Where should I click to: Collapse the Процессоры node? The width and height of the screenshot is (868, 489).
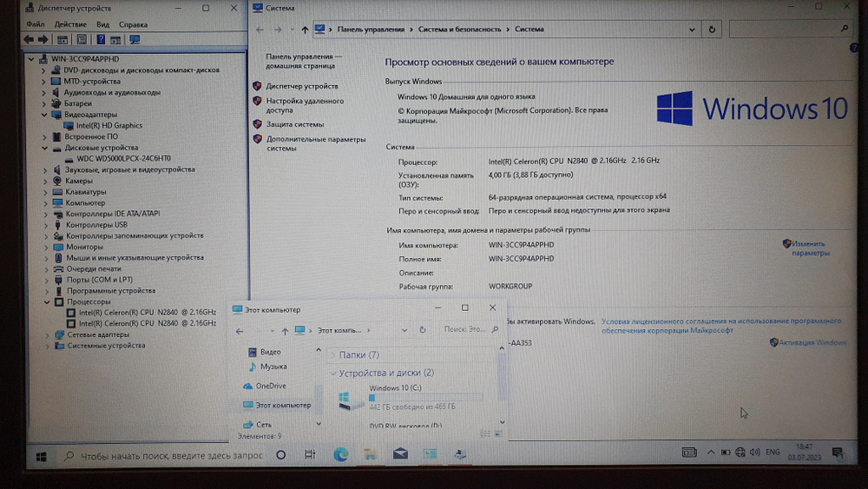(x=47, y=301)
